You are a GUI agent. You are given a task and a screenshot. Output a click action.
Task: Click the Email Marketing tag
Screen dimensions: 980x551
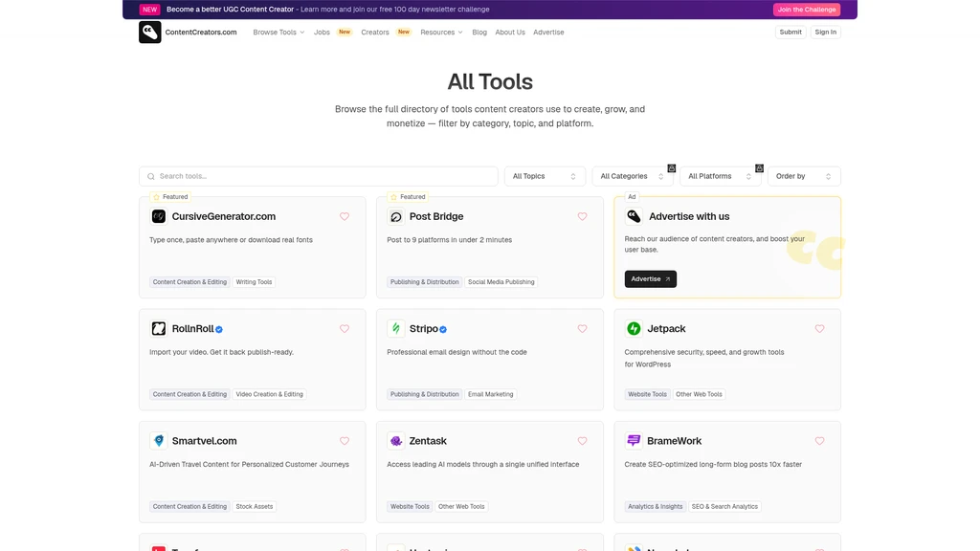[x=491, y=394]
